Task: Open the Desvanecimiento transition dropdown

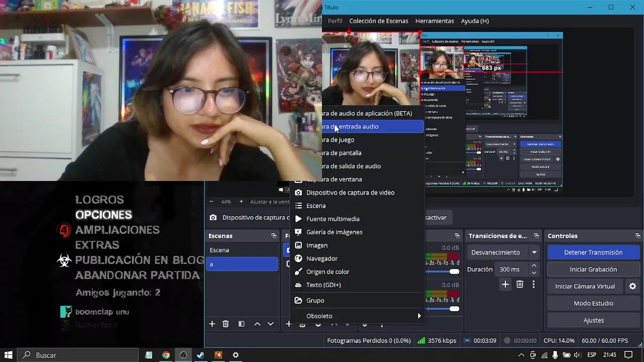Action: 504,252
